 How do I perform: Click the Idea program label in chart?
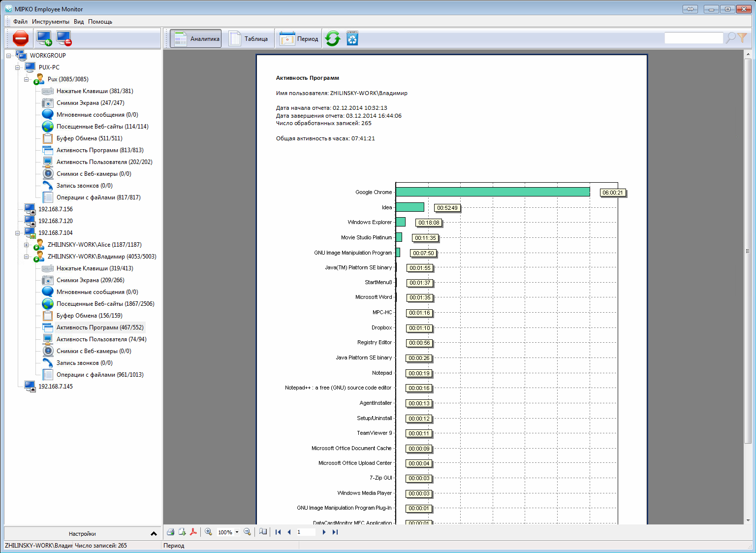coord(387,207)
